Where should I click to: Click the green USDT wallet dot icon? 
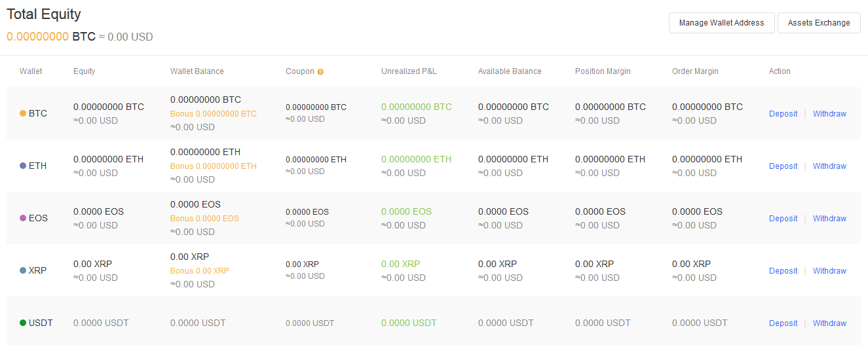(23, 323)
